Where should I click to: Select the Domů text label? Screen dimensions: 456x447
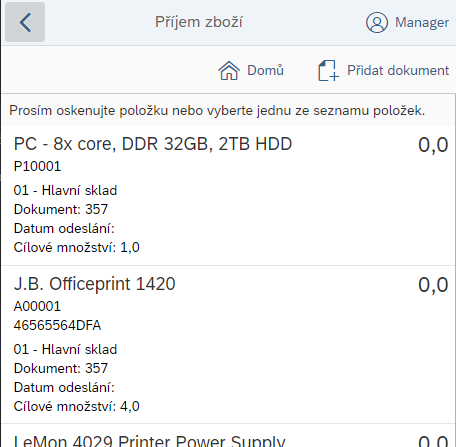pyautogui.click(x=265, y=70)
